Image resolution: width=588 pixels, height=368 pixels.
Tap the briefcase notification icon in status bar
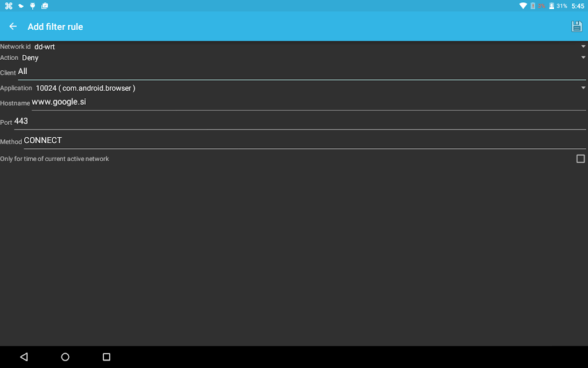click(x=45, y=6)
